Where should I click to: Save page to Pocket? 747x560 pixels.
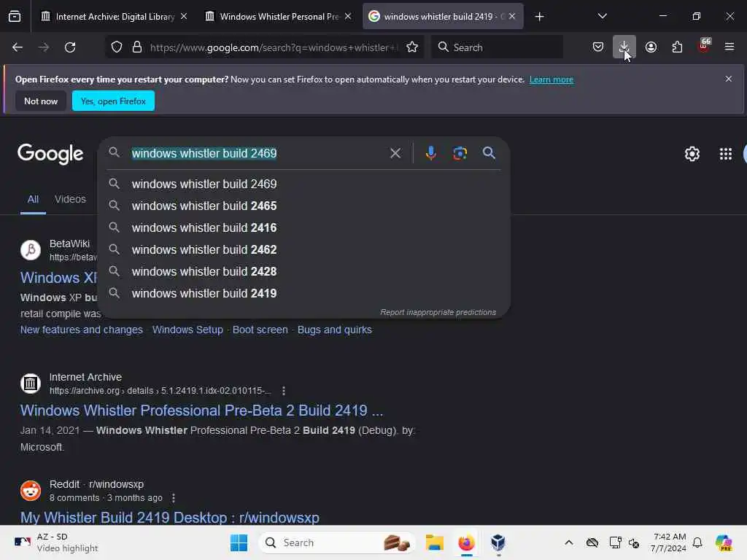pyautogui.click(x=598, y=47)
